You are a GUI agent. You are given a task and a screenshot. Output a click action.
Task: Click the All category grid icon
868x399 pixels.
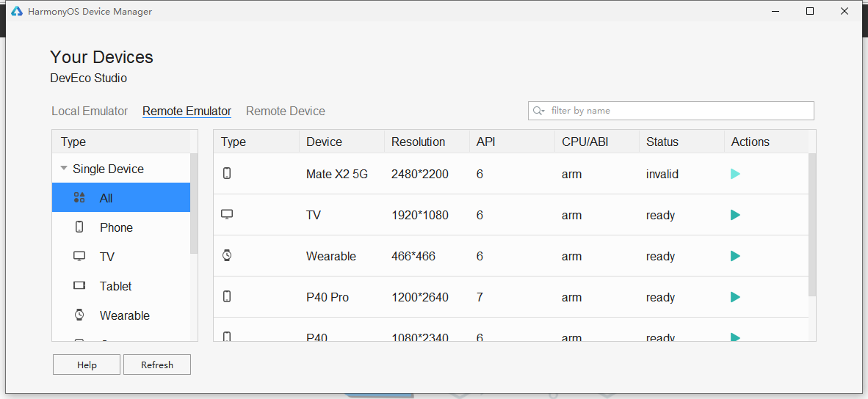79,197
